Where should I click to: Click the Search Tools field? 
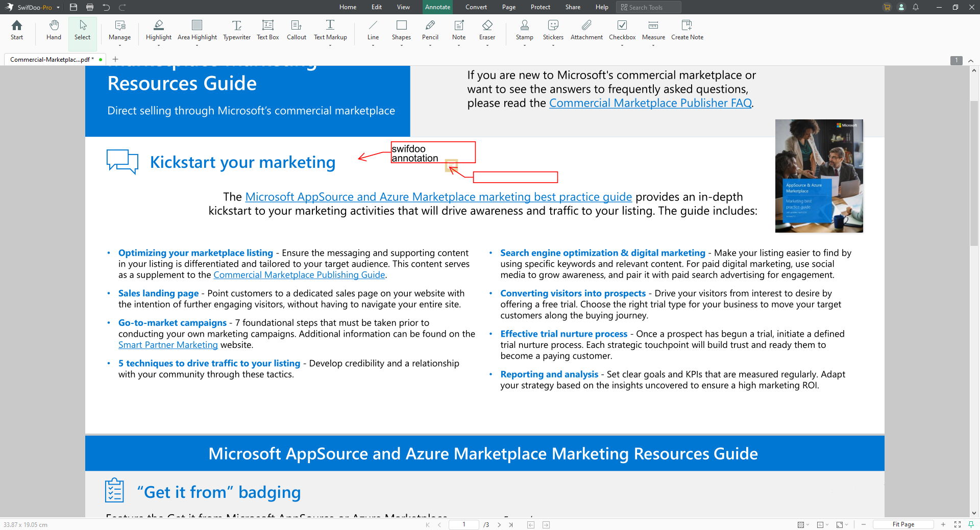click(648, 7)
